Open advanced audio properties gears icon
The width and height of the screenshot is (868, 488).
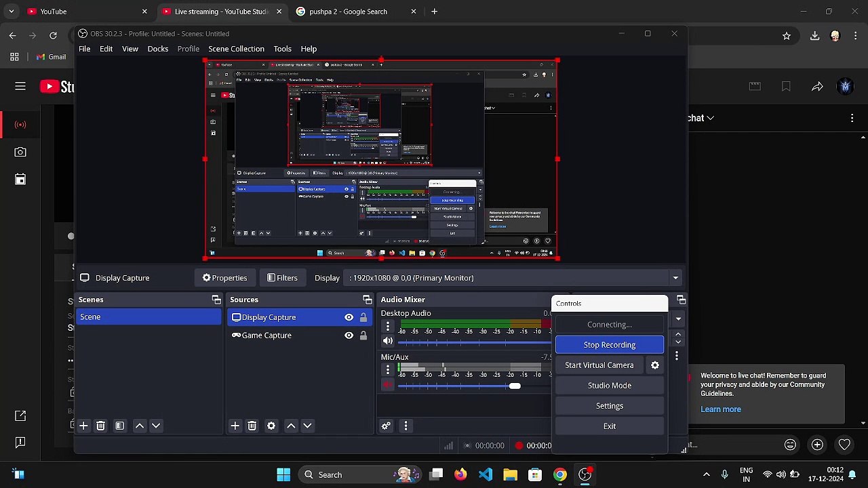386,426
